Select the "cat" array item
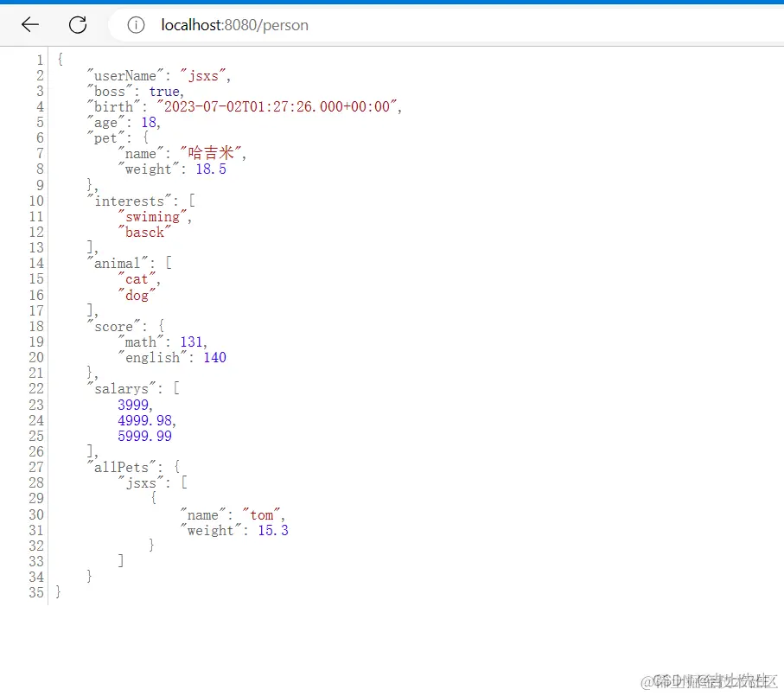The image size is (784, 696). click(137, 279)
